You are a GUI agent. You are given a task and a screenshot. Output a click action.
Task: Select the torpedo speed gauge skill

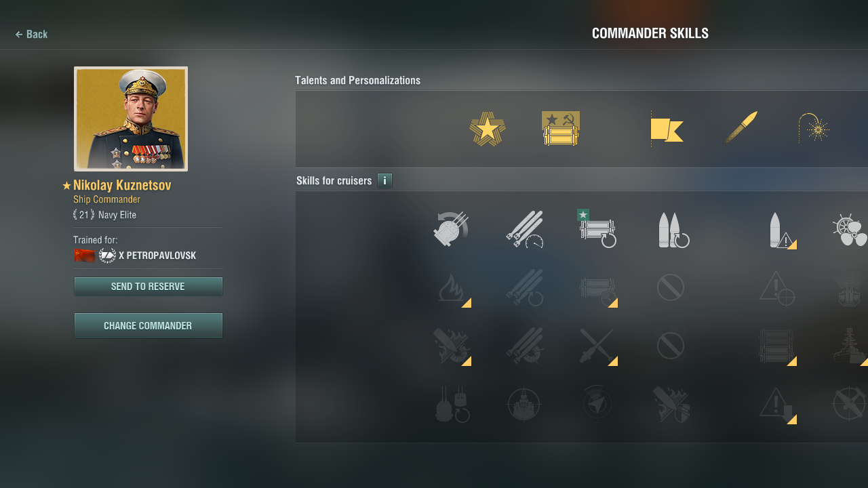(524, 230)
